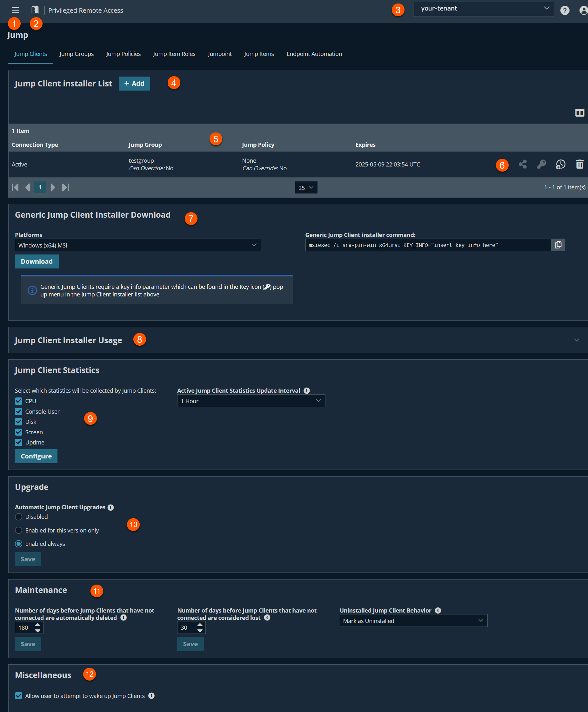Expand the Jump Client Installer Usage section
Viewport: 588px width, 712px height.
(x=577, y=340)
